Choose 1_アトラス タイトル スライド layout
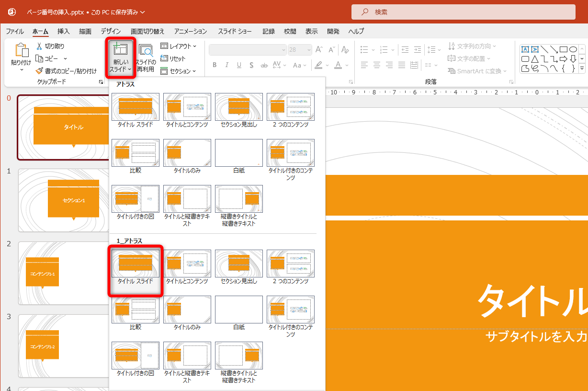This screenshot has width=588, height=391. pos(136,267)
